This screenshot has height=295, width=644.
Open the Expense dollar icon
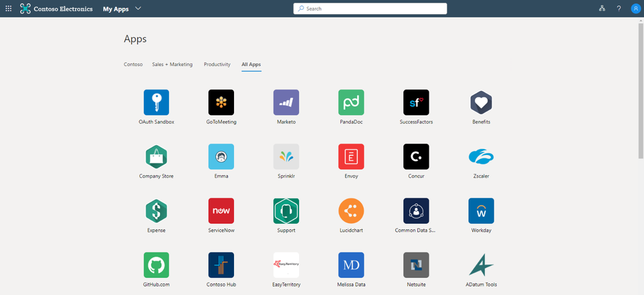pyautogui.click(x=156, y=211)
